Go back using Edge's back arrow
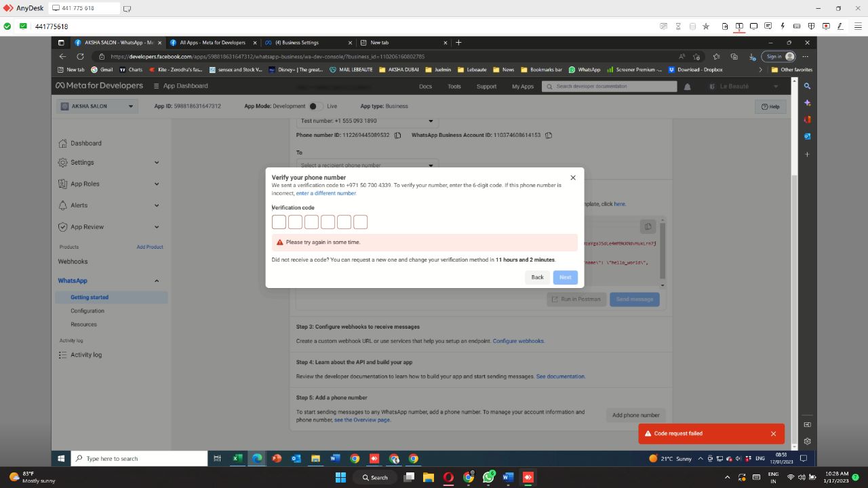Image resolution: width=868 pixels, height=488 pixels. (x=62, y=56)
